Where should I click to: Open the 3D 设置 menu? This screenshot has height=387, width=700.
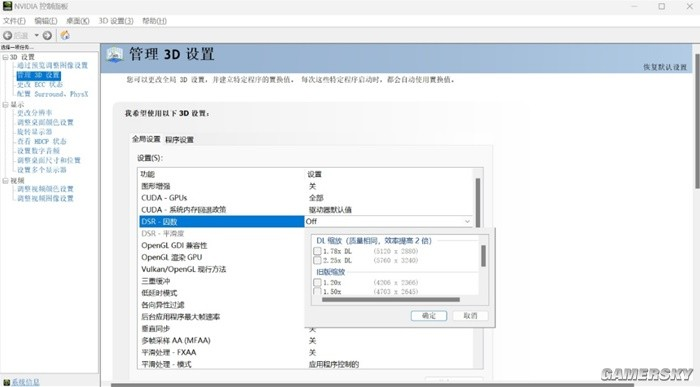(116, 21)
